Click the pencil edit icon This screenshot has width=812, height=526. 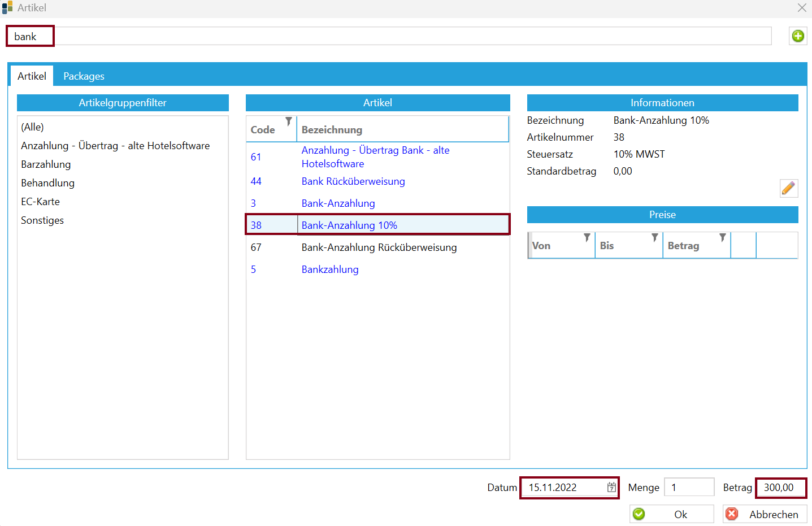[788, 188]
